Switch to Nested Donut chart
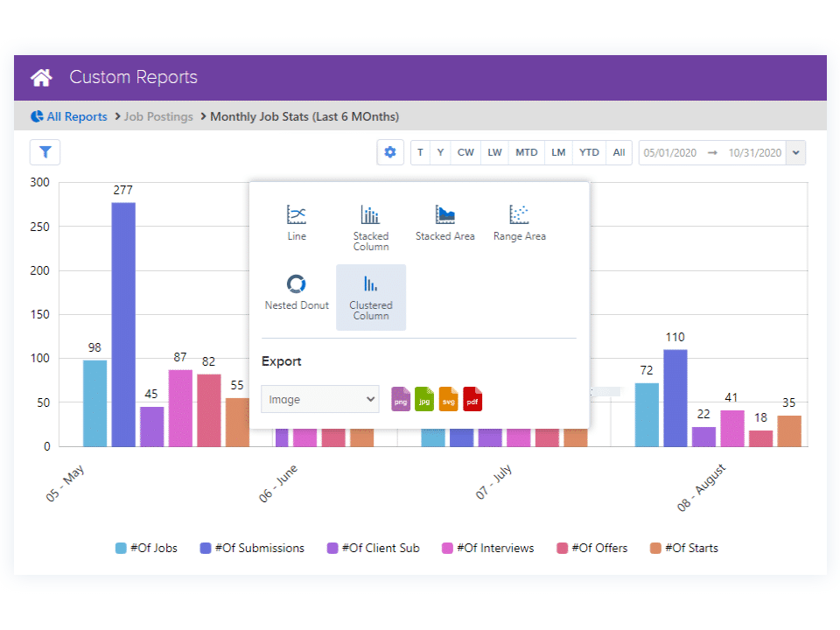The width and height of the screenshot is (840, 630). (x=297, y=292)
